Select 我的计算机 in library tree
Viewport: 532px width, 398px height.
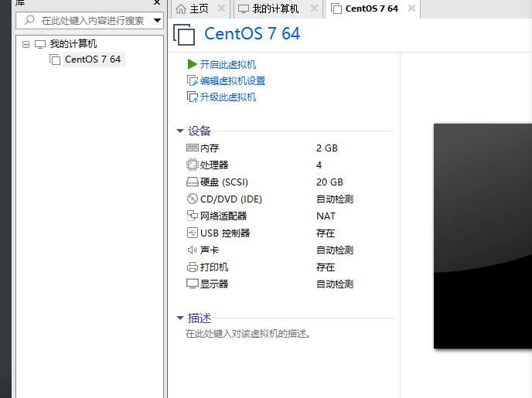pos(73,44)
